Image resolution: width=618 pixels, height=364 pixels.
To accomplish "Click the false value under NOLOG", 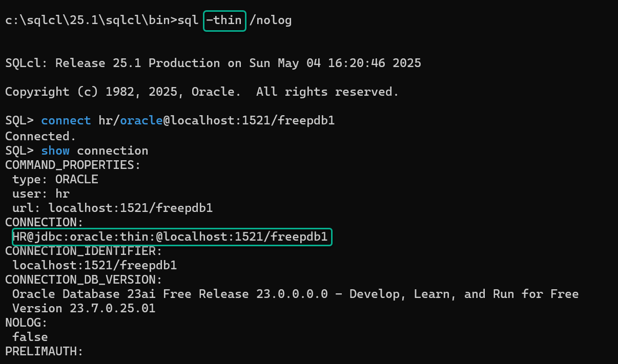I will click(x=30, y=337).
